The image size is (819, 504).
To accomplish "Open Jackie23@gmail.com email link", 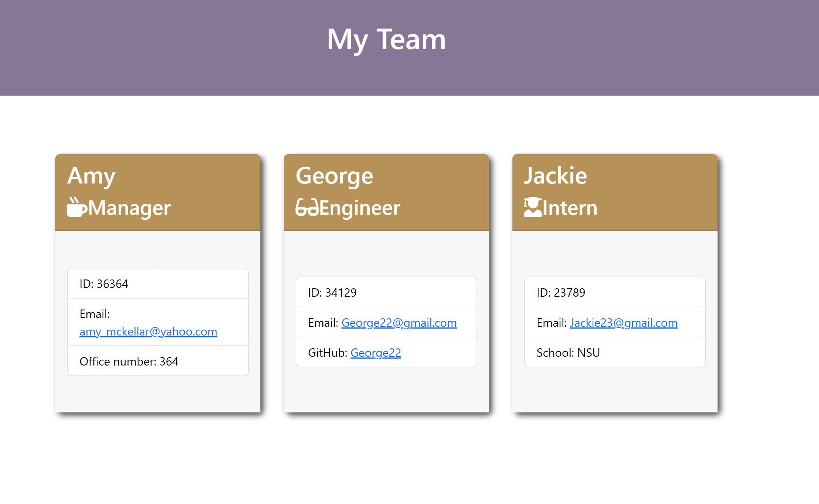I will pos(623,323).
